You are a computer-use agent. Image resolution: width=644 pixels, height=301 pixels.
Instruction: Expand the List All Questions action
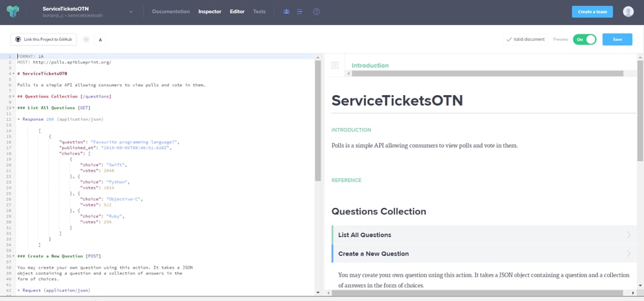[x=483, y=235]
